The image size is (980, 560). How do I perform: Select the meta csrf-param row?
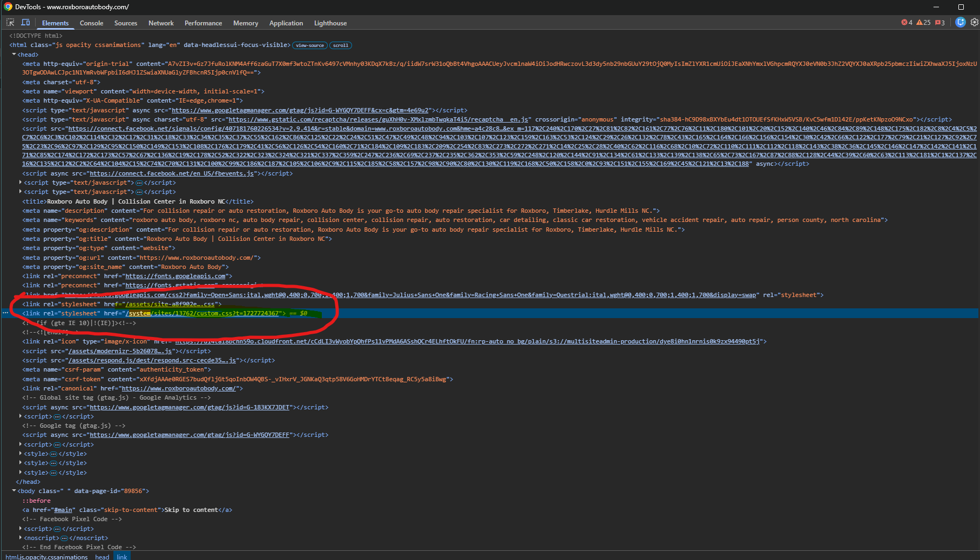tap(117, 369)
